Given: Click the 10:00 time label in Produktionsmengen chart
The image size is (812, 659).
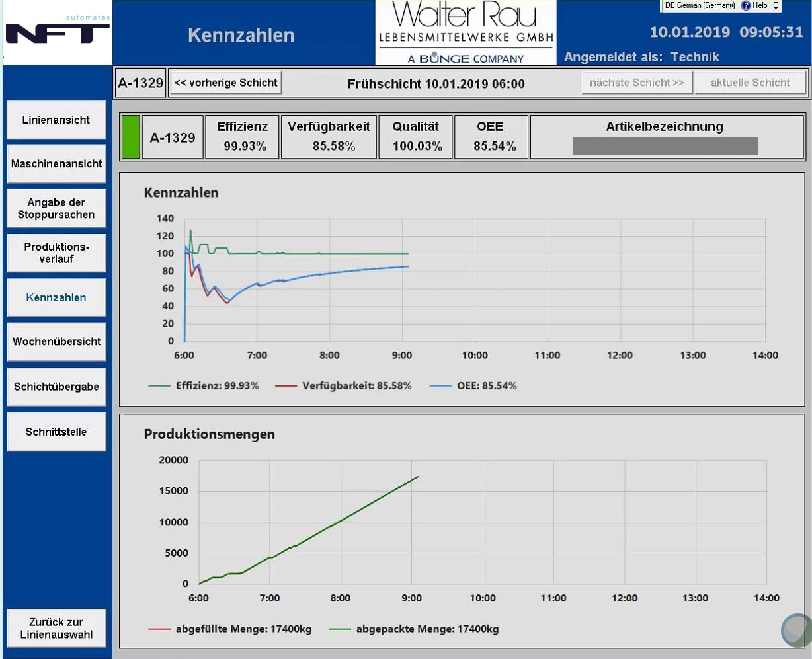Looking at the screenshot, I should [483, 598].
